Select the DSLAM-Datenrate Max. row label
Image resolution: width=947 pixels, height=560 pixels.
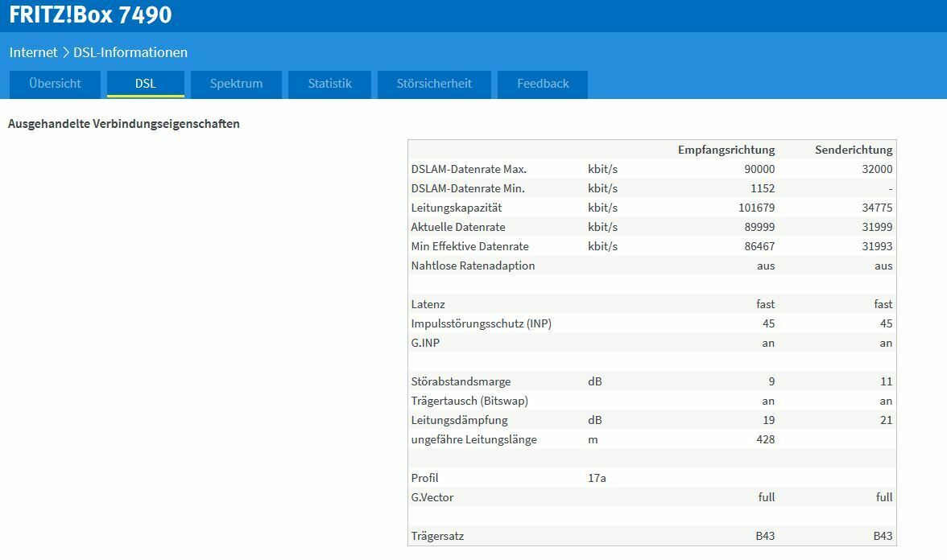469,169
